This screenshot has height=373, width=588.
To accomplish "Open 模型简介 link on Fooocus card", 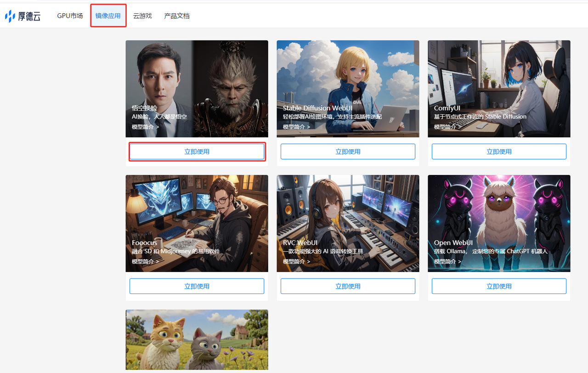I will [x=145, y=261].
